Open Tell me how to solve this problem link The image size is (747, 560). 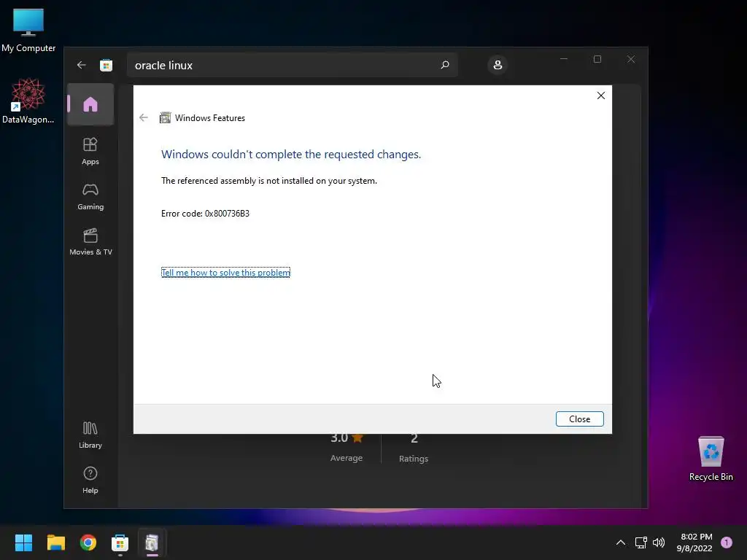click(226, 273)
